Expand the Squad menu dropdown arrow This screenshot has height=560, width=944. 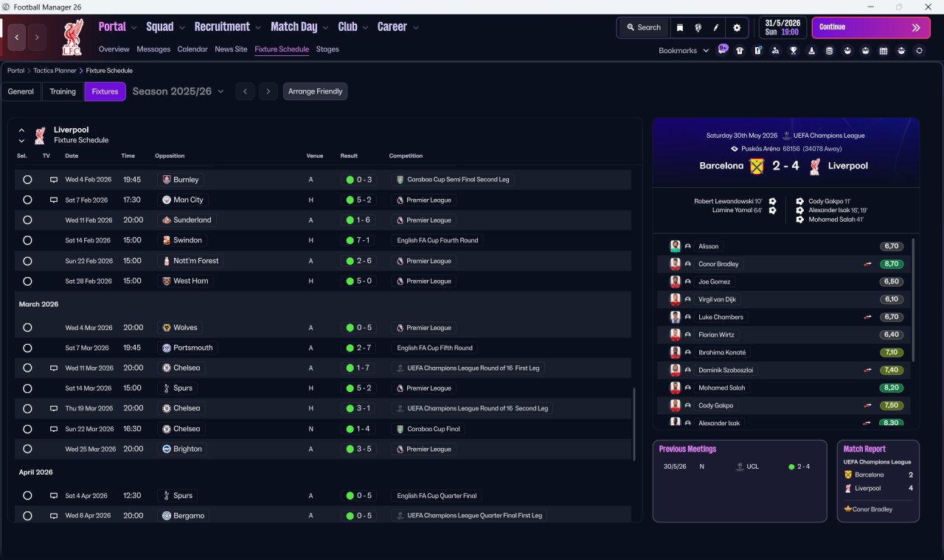[181, 27]
